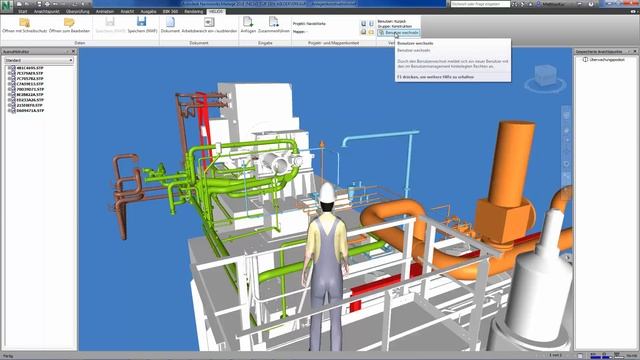Click the ViewCube in the 3D view

tap(546, 76)
